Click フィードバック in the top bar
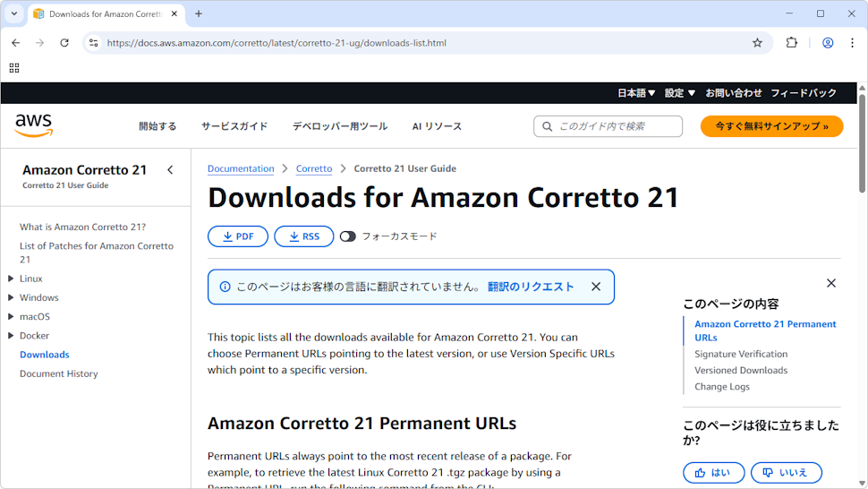 point(804,93)
